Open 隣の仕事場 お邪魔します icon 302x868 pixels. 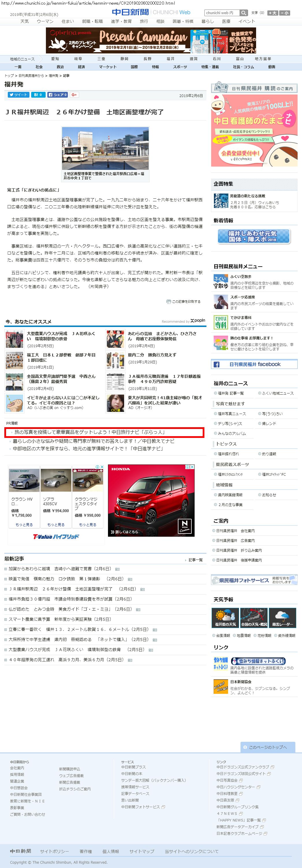pyautogui.click(x=221, y=343)
